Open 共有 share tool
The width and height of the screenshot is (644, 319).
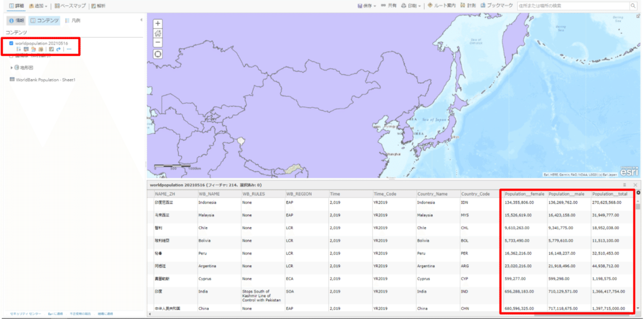tap(389, 6)
